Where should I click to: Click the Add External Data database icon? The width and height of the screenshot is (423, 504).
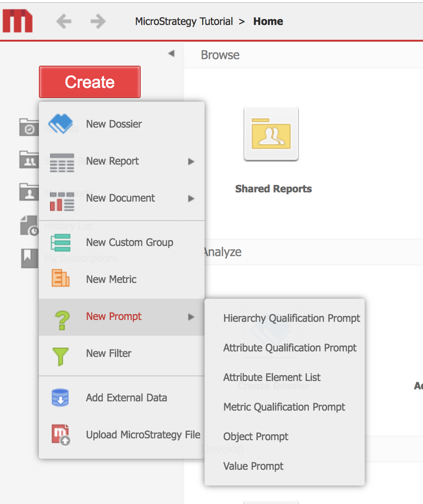60,398
